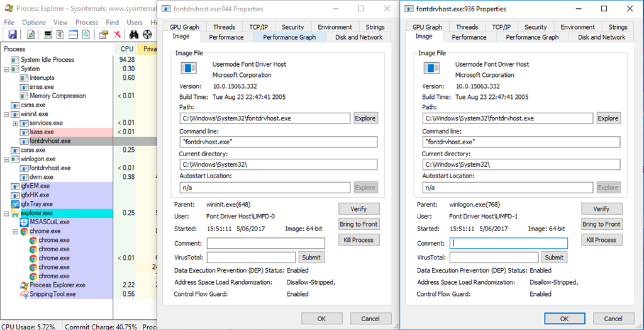Click the igfxTray.exe process icon
This screenshot has width=644, height=330.
pyautogui.click(x=15, y=204)
